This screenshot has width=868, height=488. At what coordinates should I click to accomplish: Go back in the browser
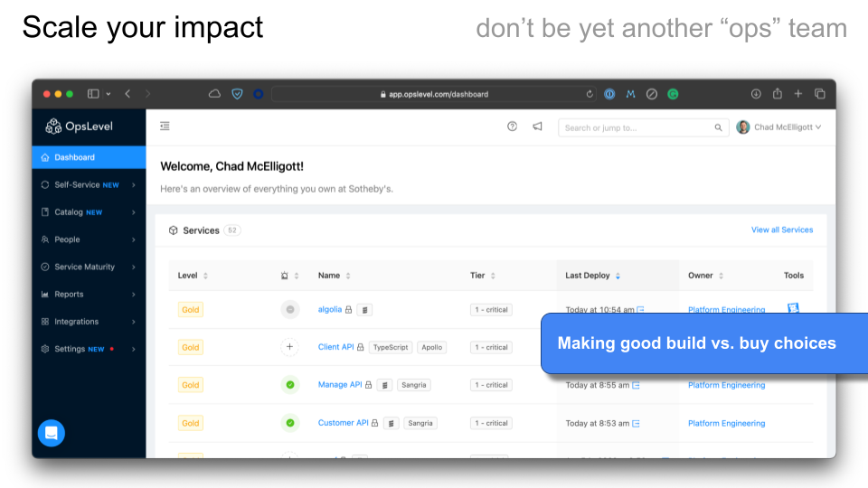coord(127,94)
